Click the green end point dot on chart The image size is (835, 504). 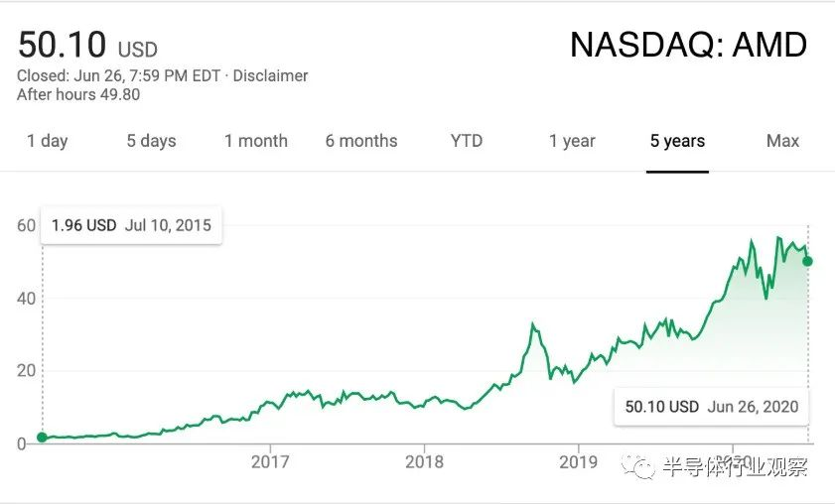tap(807, 261)
